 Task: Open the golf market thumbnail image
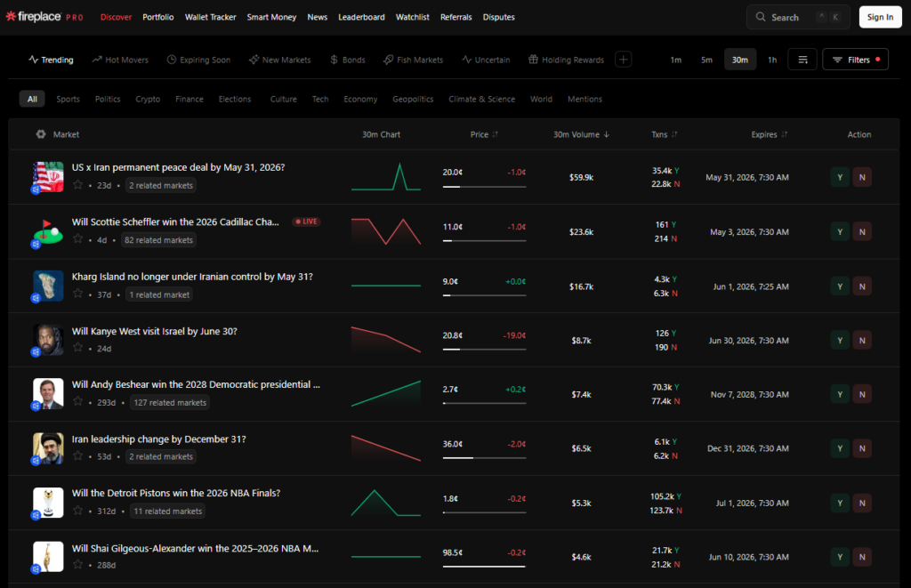(x=48, y=231)
